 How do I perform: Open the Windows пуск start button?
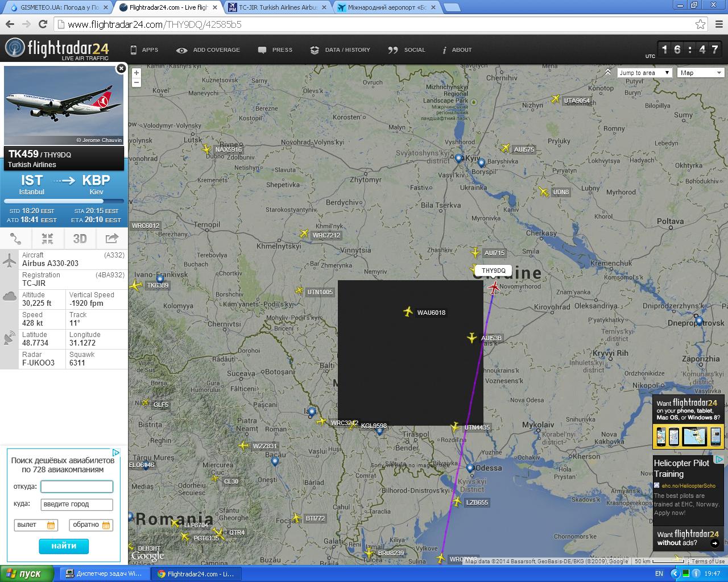click(x=27, y=573)
